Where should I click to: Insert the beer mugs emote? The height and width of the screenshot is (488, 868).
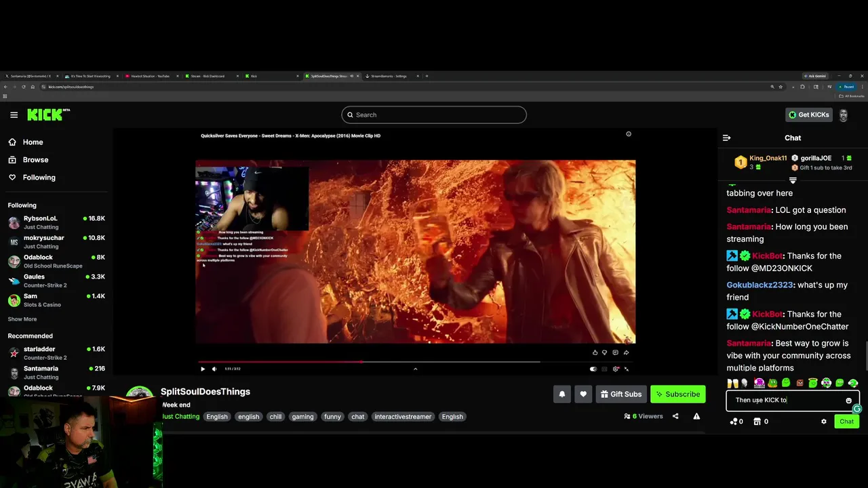(733, 384)
